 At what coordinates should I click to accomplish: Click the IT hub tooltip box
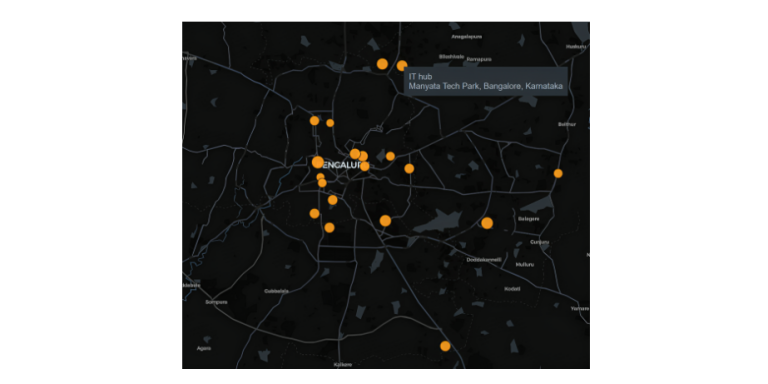[x=486, y=81]
